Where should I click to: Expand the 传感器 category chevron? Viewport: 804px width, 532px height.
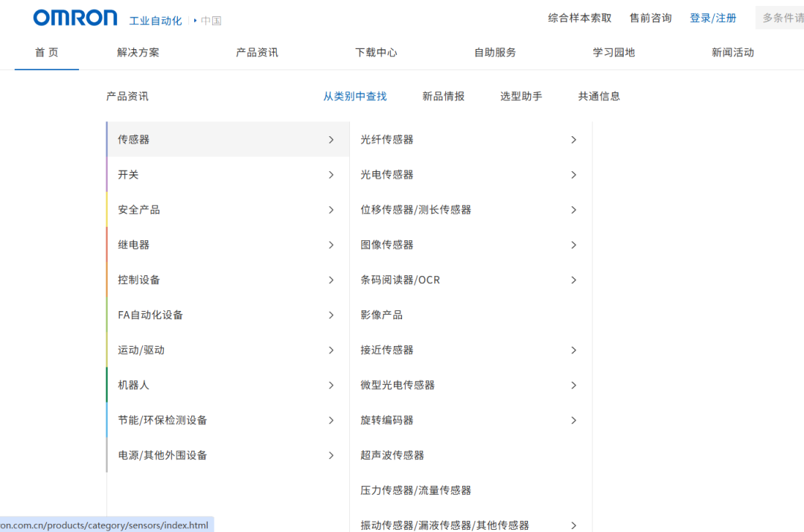point(331,139)
